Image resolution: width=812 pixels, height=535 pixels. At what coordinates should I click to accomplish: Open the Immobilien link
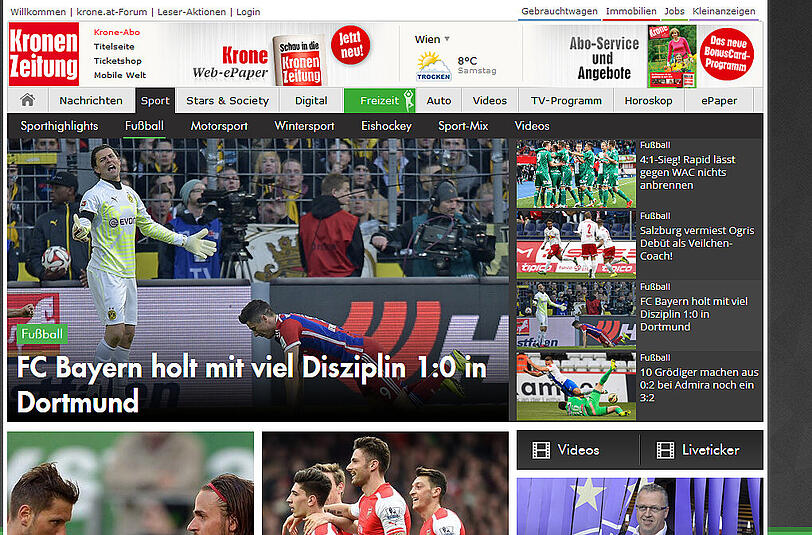coord(631,11)
